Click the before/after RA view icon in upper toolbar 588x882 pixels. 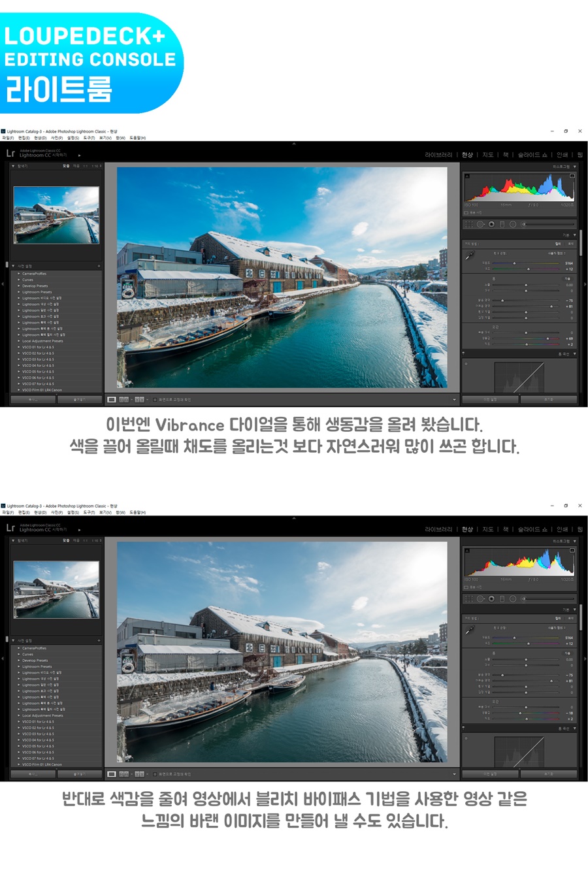pyautogui.click(x=124, y=399)
